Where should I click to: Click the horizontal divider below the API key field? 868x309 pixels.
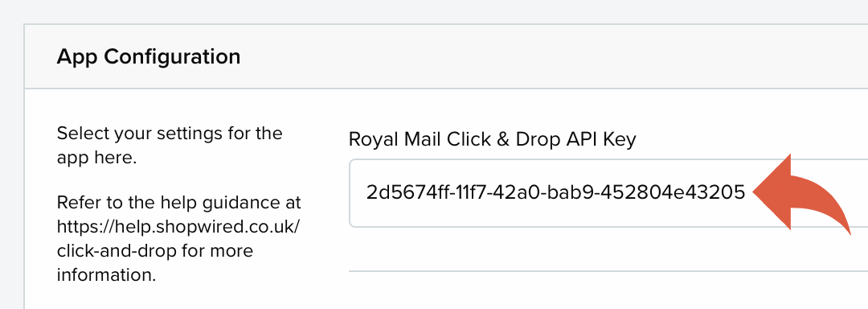608,271
